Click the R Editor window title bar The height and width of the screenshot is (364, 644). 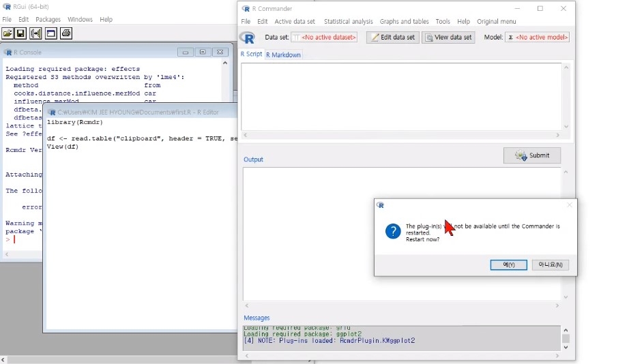point(142,112)
